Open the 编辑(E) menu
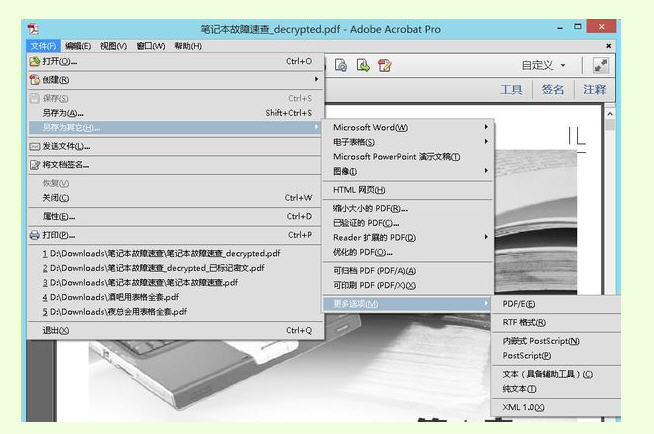Image resolution: width=654 pixels, height=434 pixels. (78, 46)
